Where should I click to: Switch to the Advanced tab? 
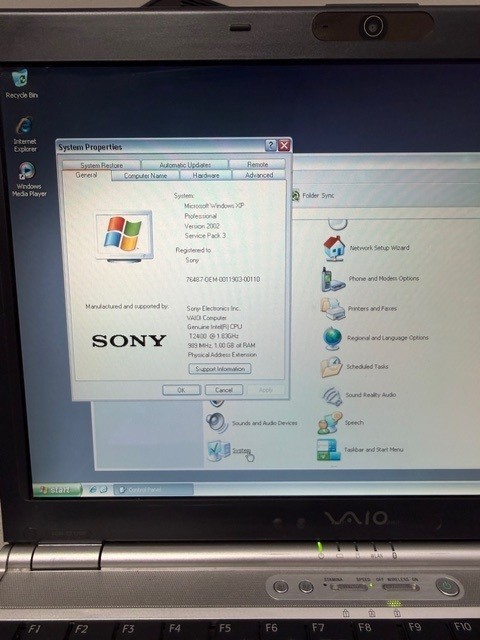tap(259, 175)
